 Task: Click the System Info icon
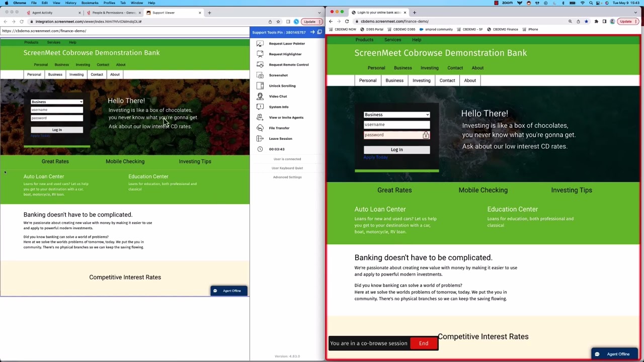tap(260, 107)
